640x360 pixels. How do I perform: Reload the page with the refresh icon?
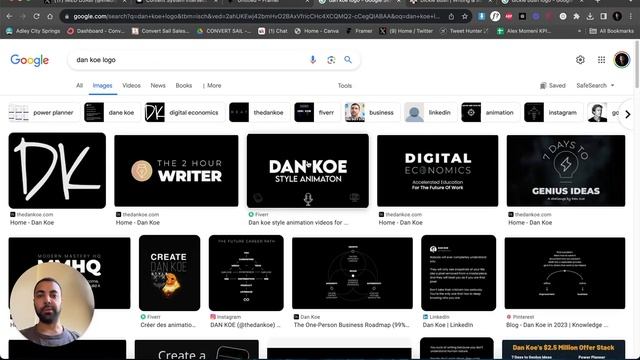tap(36, 16)
